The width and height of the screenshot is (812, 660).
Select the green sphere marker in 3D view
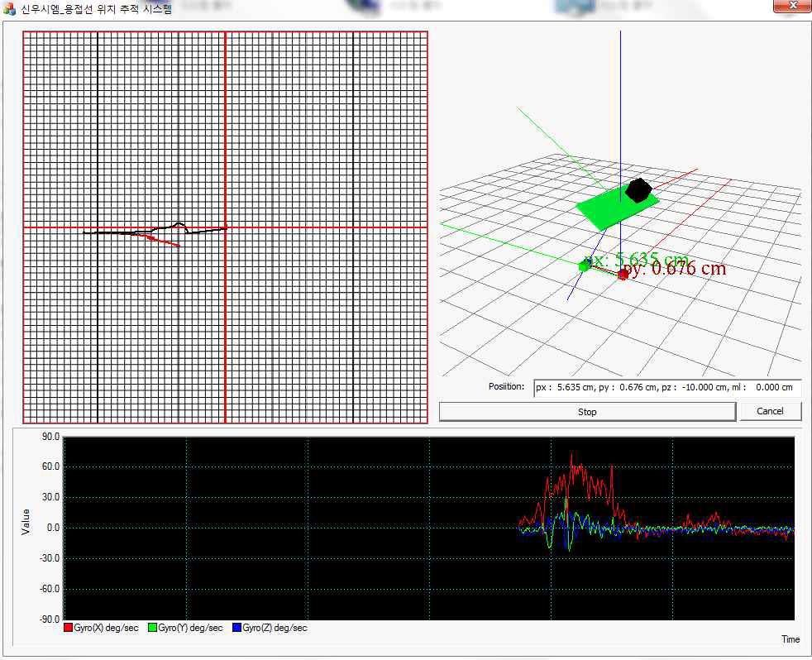(584, 265)
